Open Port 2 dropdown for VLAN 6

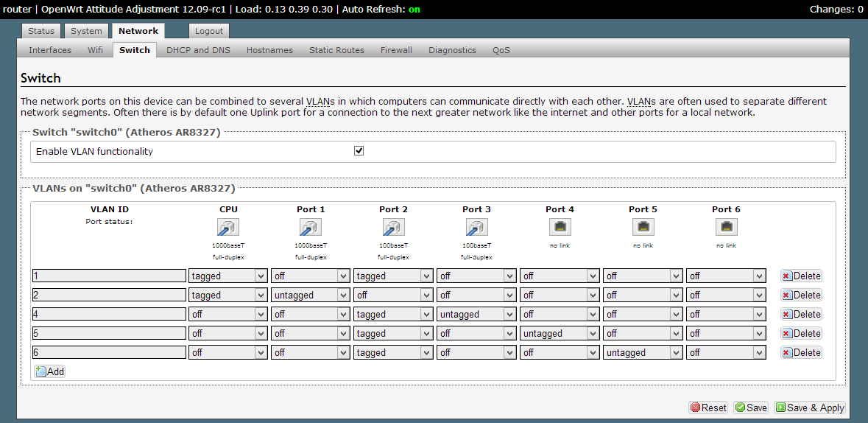[x=394, y=352]
